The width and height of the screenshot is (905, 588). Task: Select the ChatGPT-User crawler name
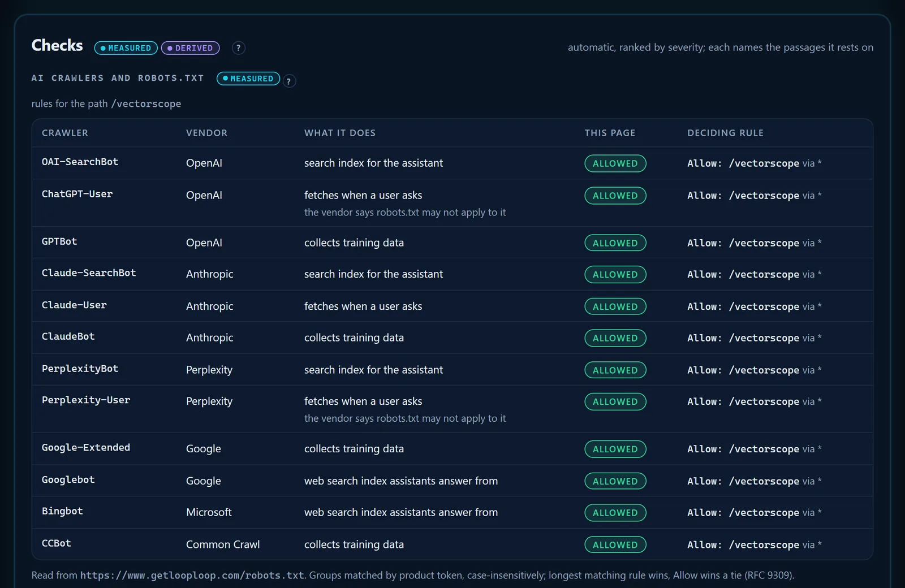77,194
